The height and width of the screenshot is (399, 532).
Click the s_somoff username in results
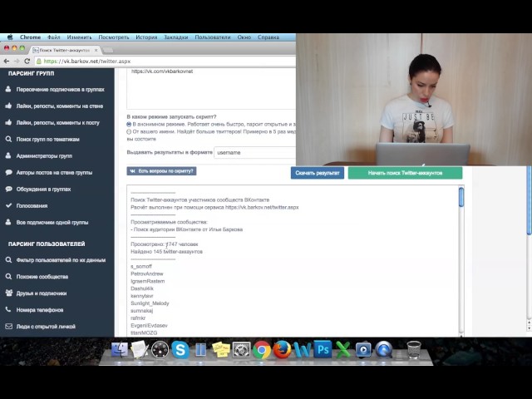pyautogui.click(x=141, y=267)
